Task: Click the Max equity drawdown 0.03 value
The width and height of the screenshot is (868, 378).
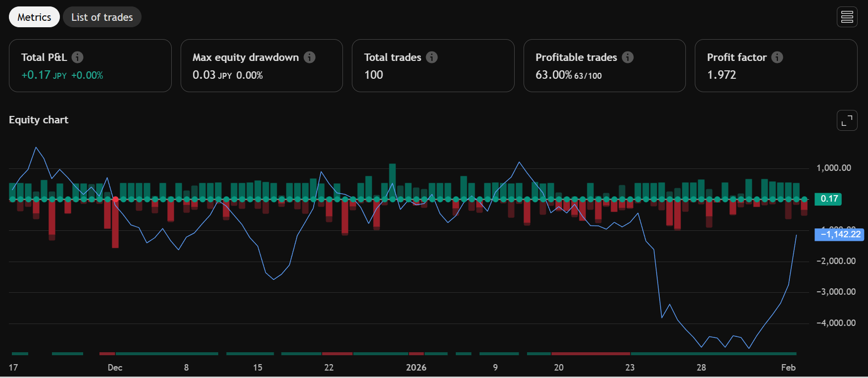Action: (204, 75)
